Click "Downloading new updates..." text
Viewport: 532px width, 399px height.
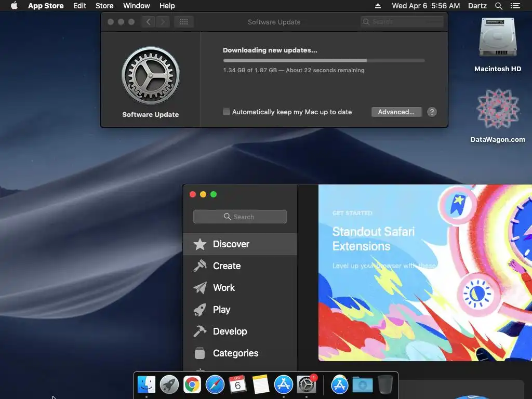click(270, 50)
